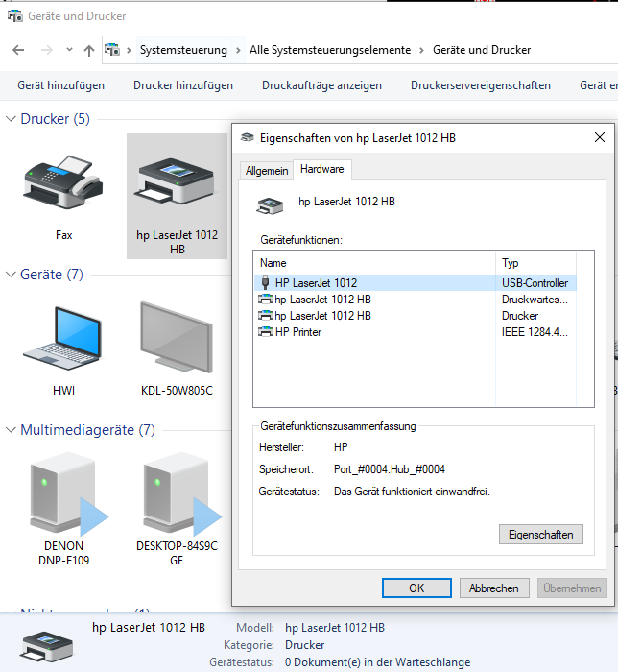Select the hp LaserJet 1012 HB printer icon
Viewport: 618px width, 672px height.
tap(176, 180)
